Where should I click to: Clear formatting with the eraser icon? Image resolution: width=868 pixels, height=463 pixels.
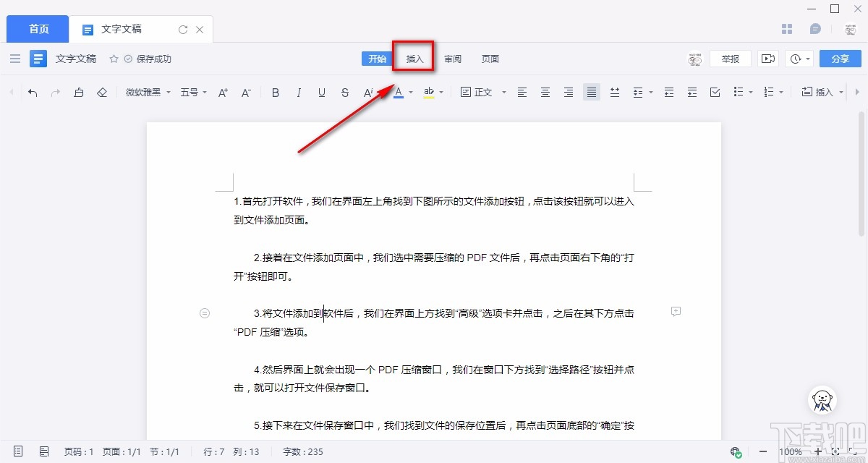[x=101, y=92]
